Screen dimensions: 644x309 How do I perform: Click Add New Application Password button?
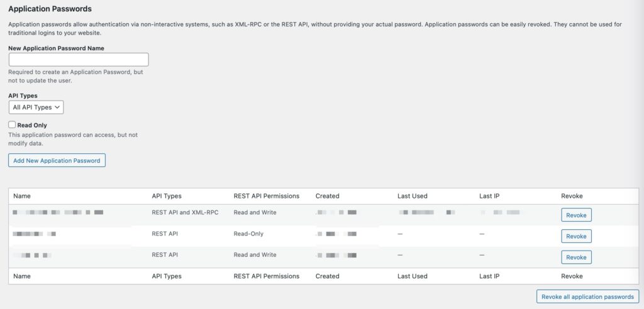coord(57,160)
